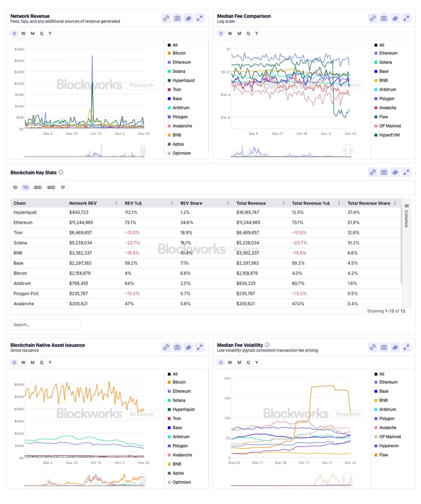Click range slider handle under Network Revenue chart
The image size is (421, 504).
(x=143, y=151)
